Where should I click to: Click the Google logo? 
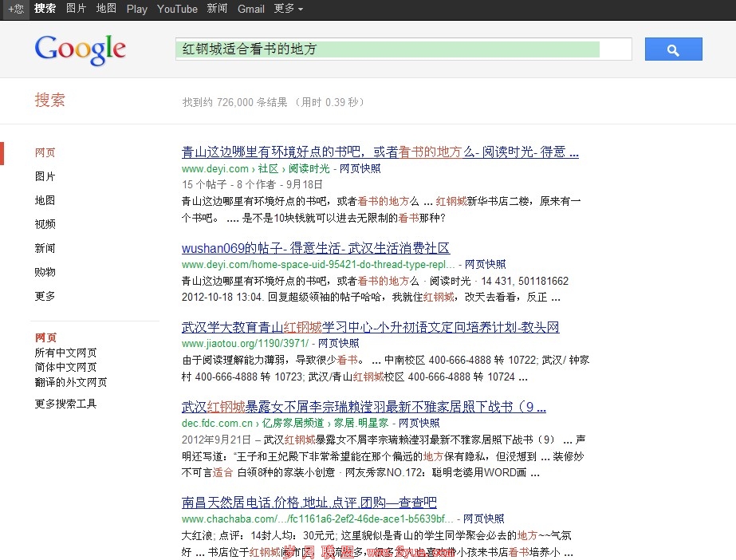tap(81, 49)
